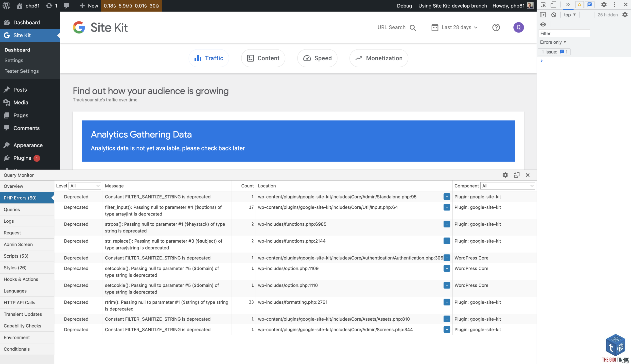Open the Level filter dropdown
Image resolution: width=631 pixels, height=364 pixels.
coord(85,186)
